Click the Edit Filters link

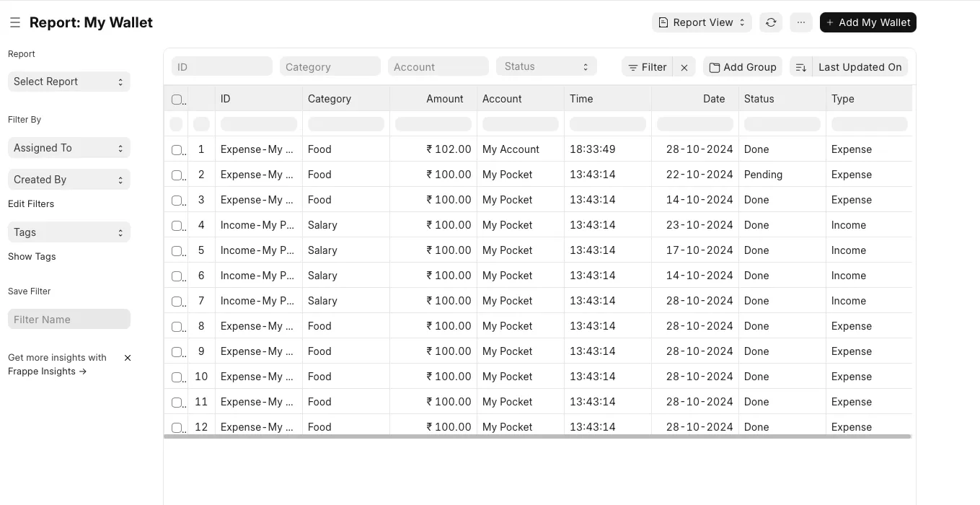point(31,204)
